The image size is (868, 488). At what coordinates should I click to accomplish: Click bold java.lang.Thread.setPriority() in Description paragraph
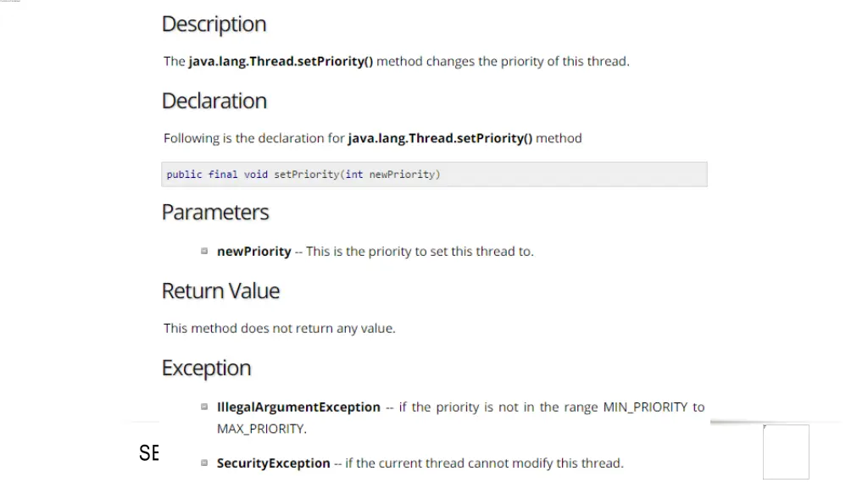pyautogui.click(x=281, y=61)
